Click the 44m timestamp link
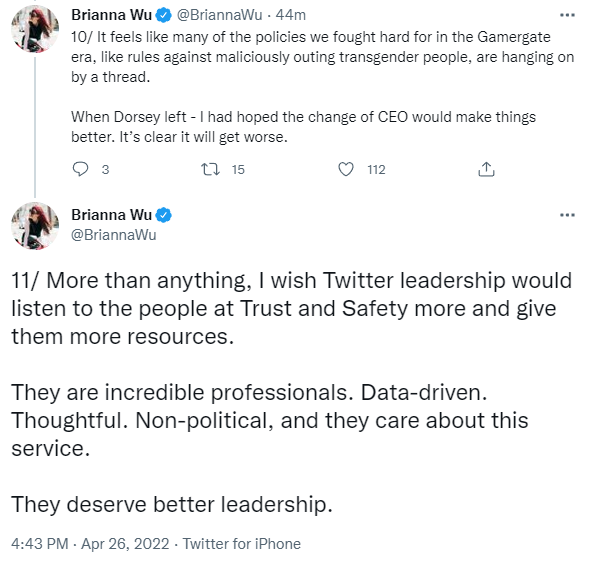 (291, 15)
